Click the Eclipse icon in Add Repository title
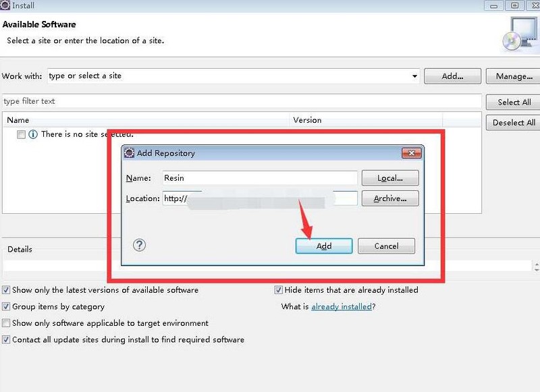This screenshot has width=540, height=392. pos(130,153)
